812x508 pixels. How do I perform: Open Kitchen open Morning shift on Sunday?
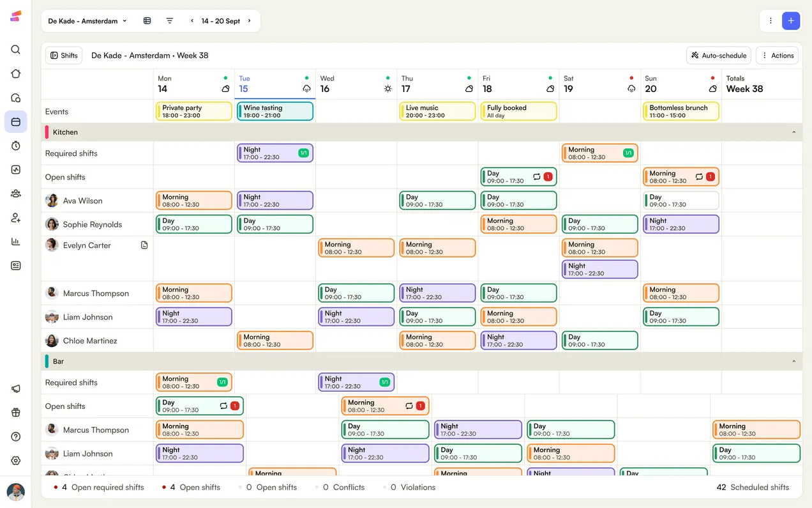point(680,177)
